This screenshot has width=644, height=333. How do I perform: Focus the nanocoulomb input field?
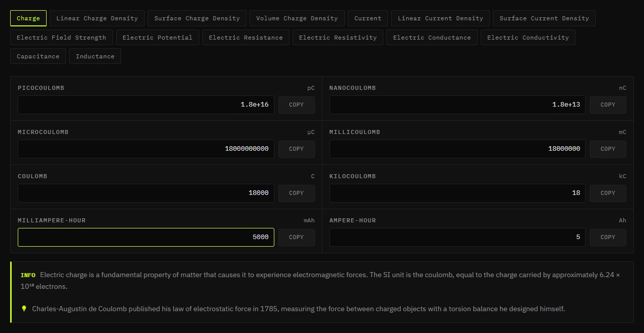click(x=457, y=105)
